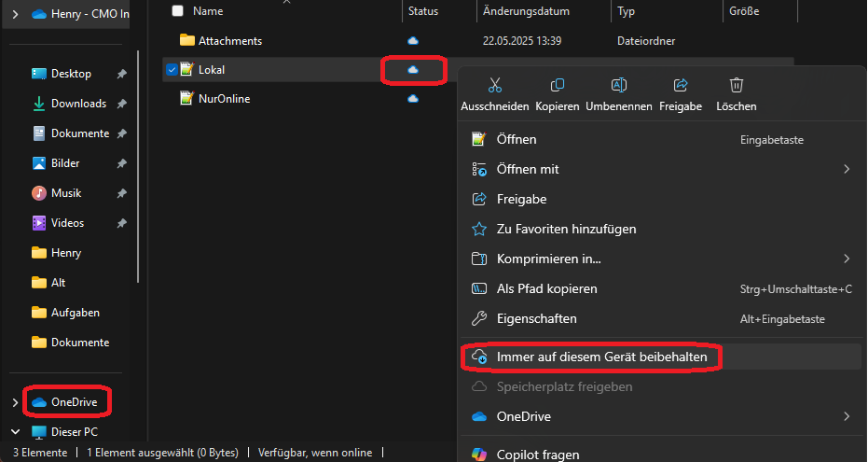This screenshot has width=868, height=462.
Task: Click the pin icon next to Desktop
Action: [122, 74]
